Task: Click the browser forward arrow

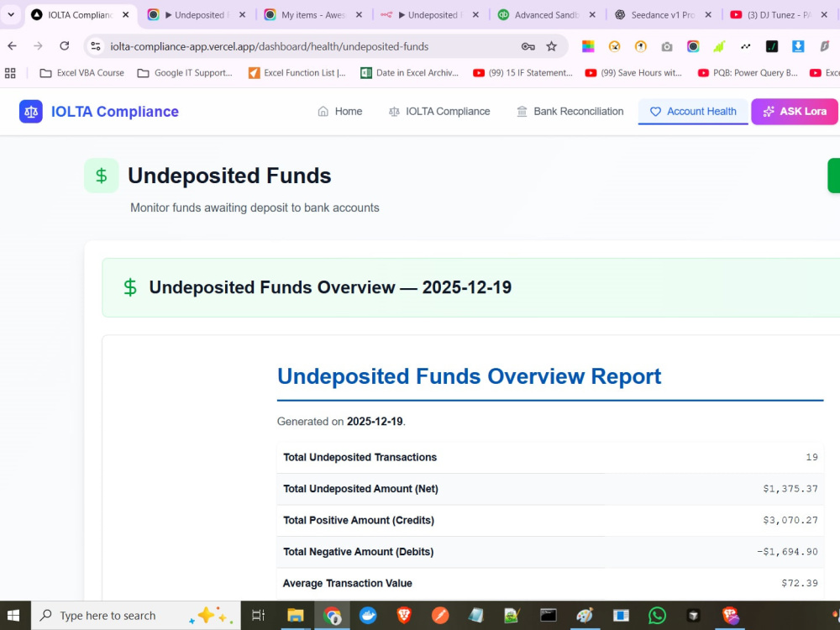Action: coord(38,46)
